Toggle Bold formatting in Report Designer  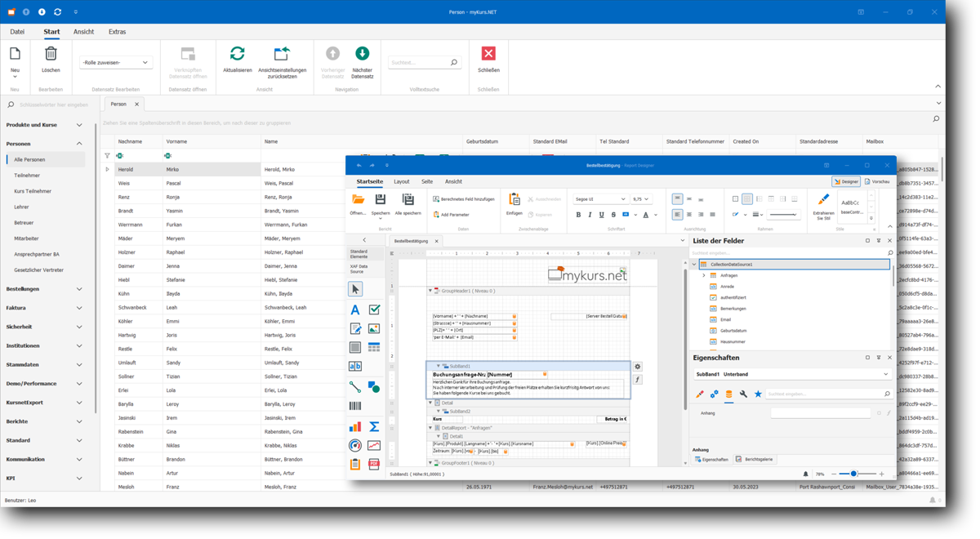pos(578,215)
